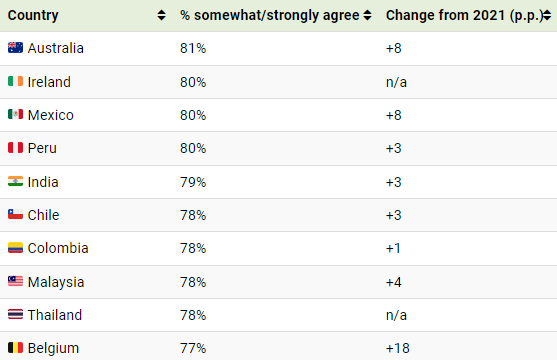Viewport: 557px width, 360px height.
Task: Select the Change from 2021 header text
Action: pyautogui.click(x=464, y=15)
